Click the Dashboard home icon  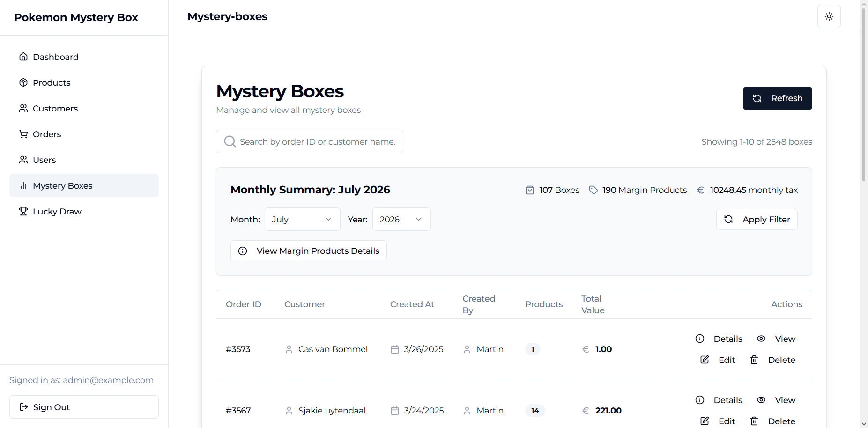point(23,57)
